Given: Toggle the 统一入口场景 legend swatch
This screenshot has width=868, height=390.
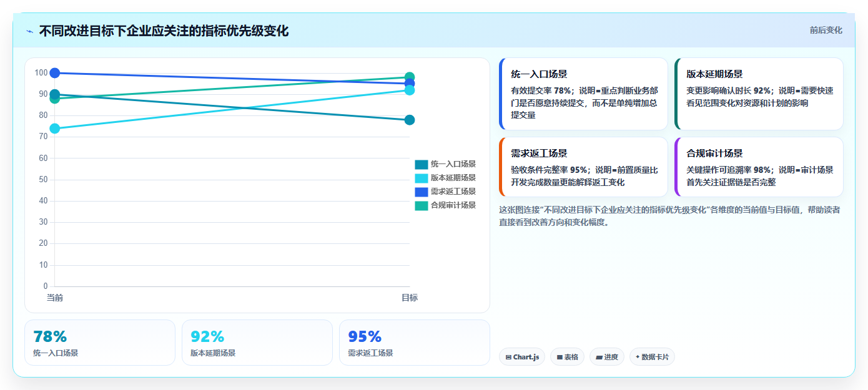Looking at the screenshot, I should 422,164.
